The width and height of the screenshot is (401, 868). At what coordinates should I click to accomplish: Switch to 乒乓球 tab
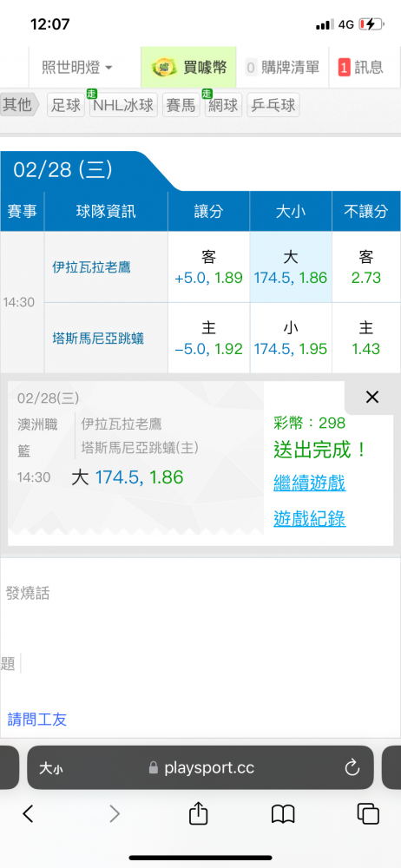273,105
